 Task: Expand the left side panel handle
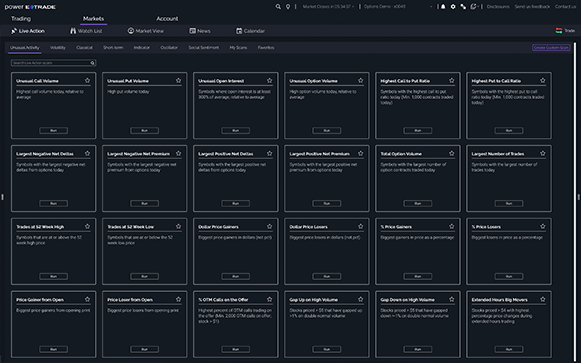pos(2,197)
